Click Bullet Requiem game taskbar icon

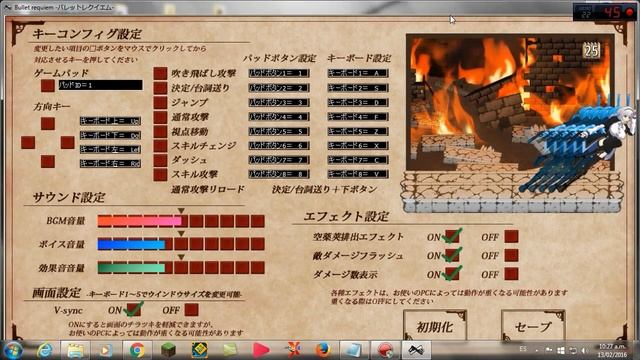[416, 350]
